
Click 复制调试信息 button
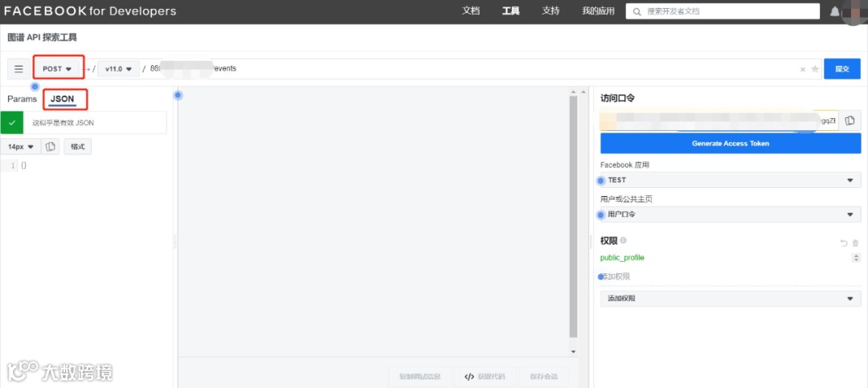point(420,377)
